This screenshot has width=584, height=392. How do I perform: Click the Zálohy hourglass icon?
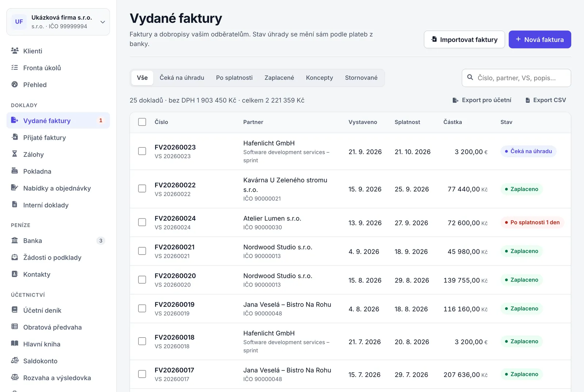click(15, 154)
